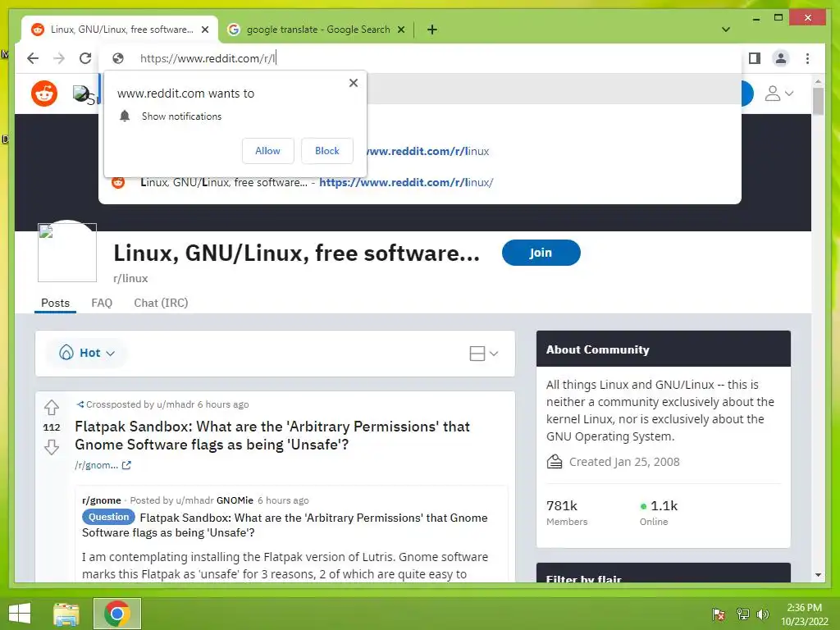
Task: Open the Windows Start button
Action: [20, 614]
